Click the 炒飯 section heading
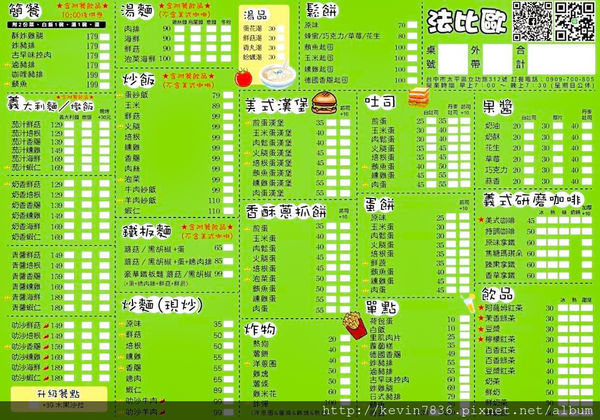This screenshot has width=600, height=420. click(139, 80)
